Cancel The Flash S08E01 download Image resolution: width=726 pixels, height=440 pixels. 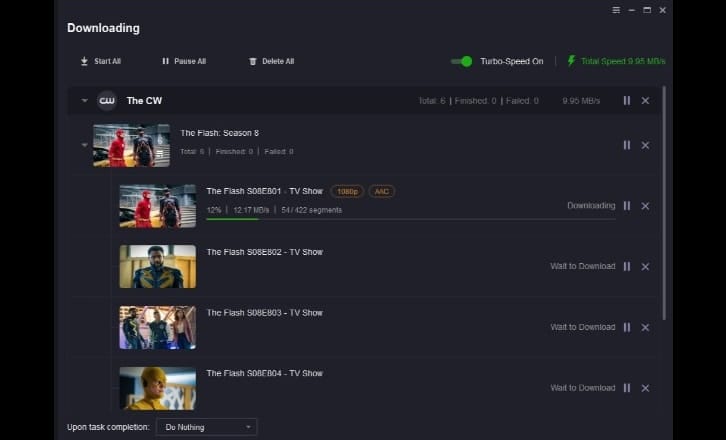pos(645,206)
